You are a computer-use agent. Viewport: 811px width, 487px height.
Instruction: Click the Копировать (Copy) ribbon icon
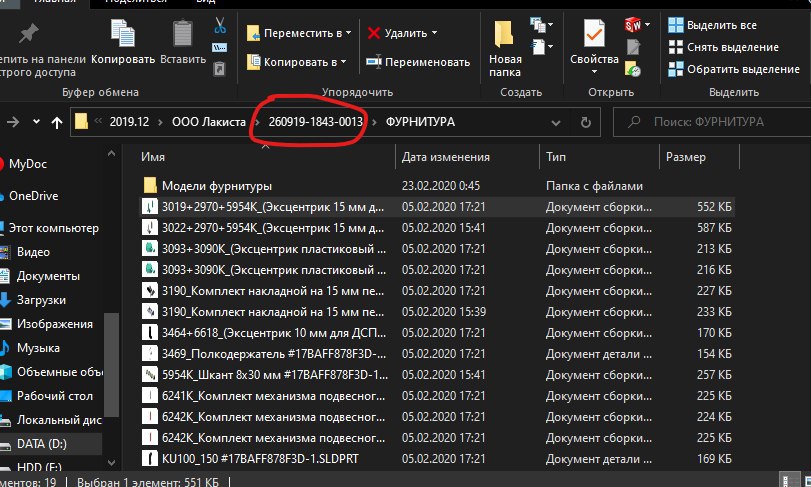[x=123, y=33]
